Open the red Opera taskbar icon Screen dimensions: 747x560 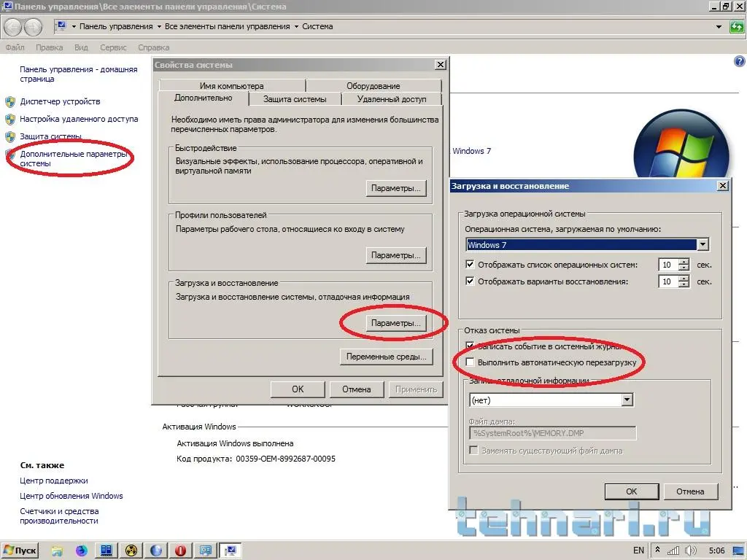pyautogui.click(x=181, y=551)
